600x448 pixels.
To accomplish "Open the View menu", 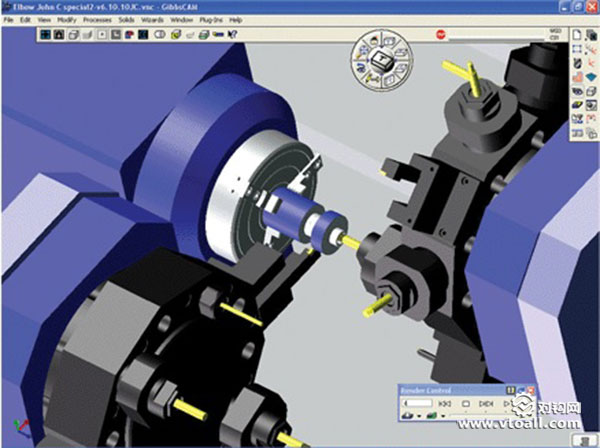I will [44, 20].
